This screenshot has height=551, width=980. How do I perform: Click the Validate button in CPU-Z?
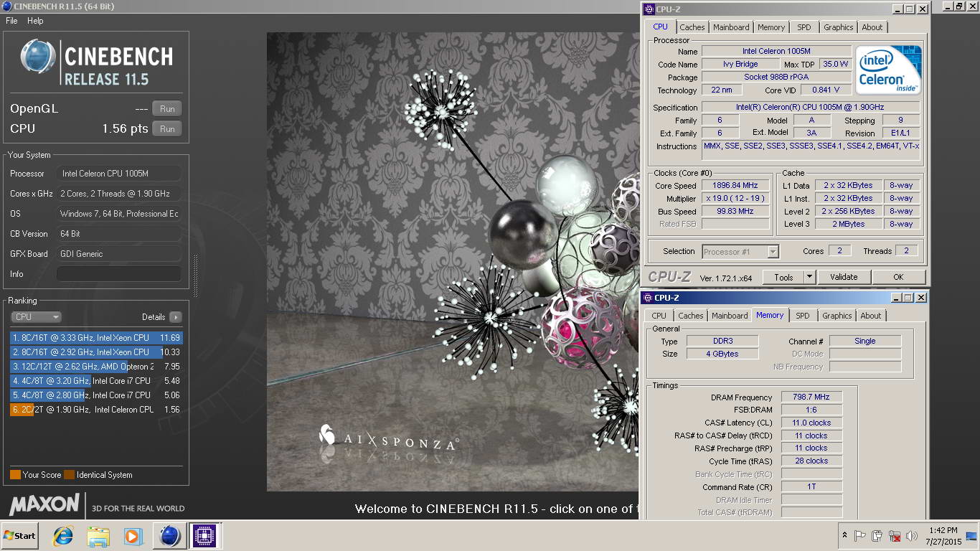click(x=844, y=277)
